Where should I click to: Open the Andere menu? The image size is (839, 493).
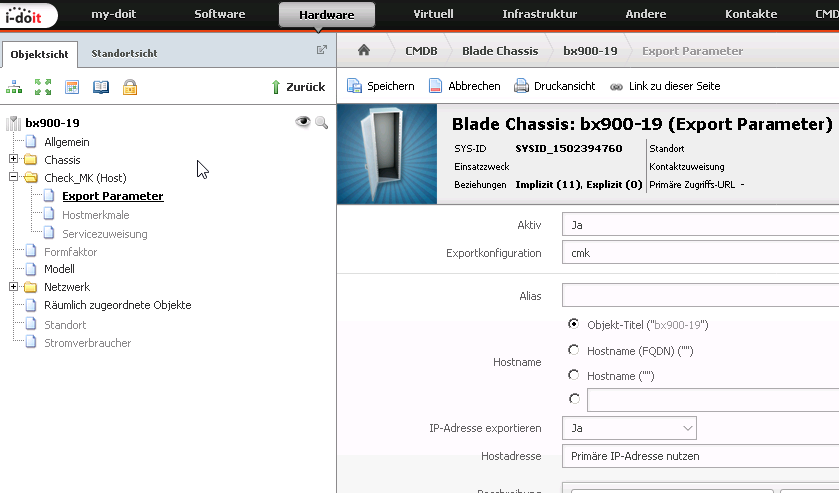[x=645, y=14]
